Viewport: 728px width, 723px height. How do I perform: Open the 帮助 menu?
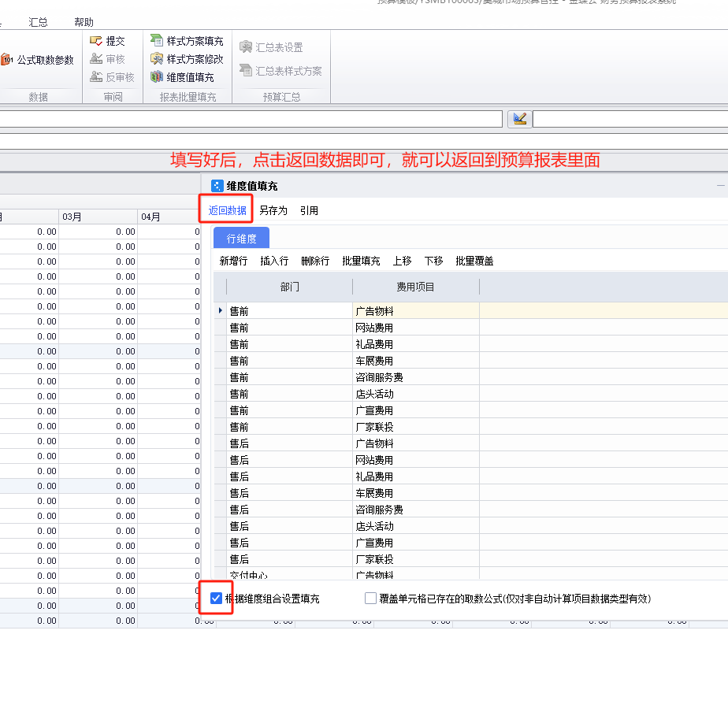coord(84,22)
